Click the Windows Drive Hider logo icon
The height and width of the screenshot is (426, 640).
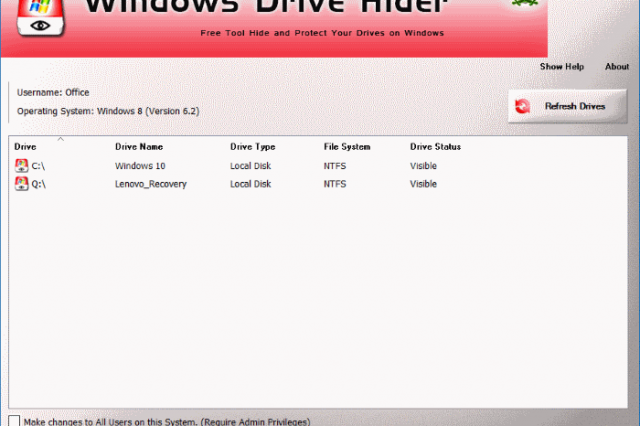41,18
